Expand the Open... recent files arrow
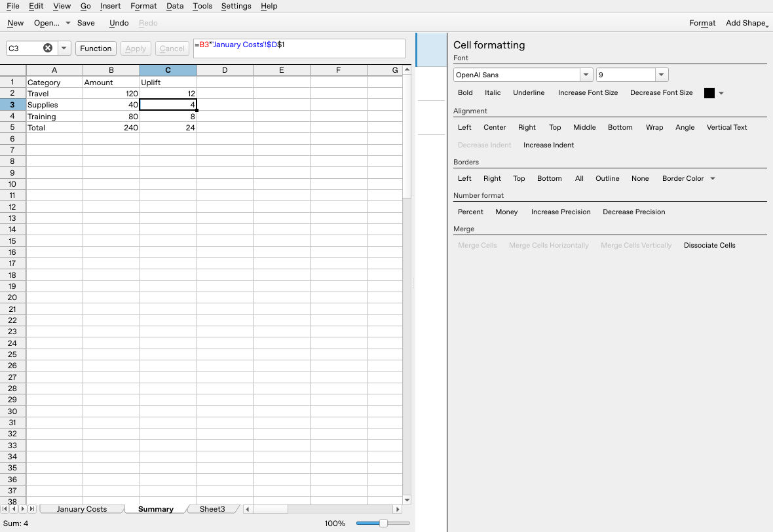The image size is (773, 532). tap(68, 23)
